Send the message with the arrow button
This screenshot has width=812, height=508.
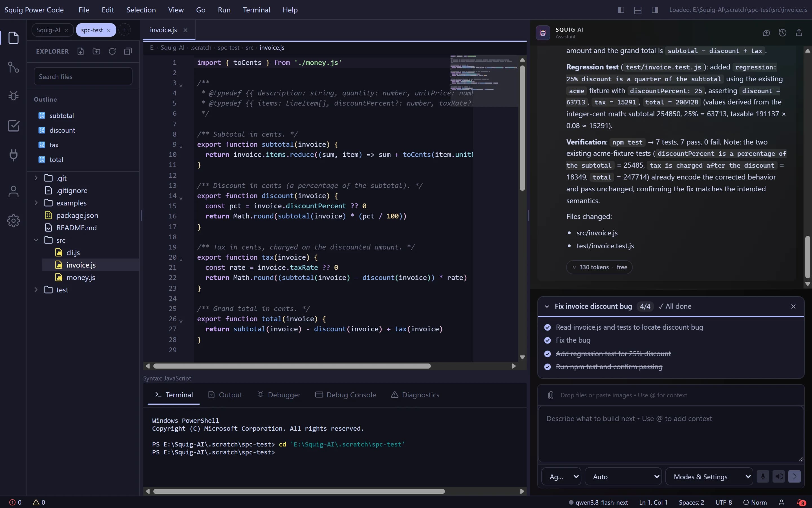pos(794,476)
